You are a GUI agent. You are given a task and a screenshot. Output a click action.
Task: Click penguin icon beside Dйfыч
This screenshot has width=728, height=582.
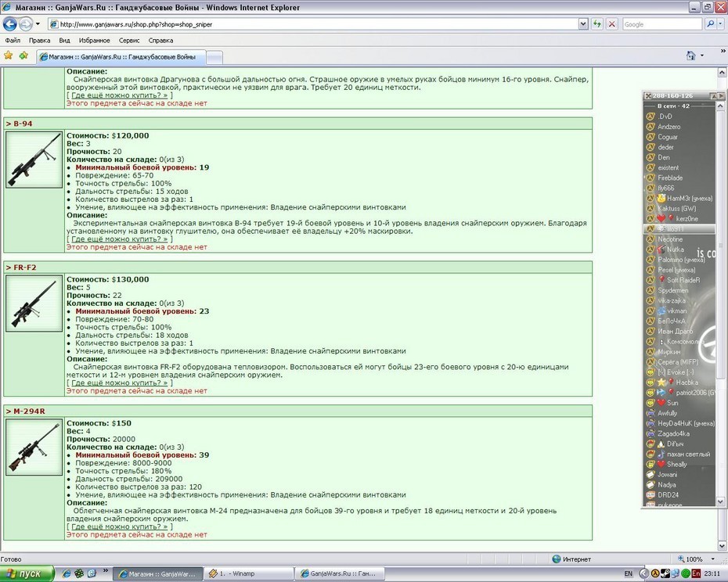[661, 444]
